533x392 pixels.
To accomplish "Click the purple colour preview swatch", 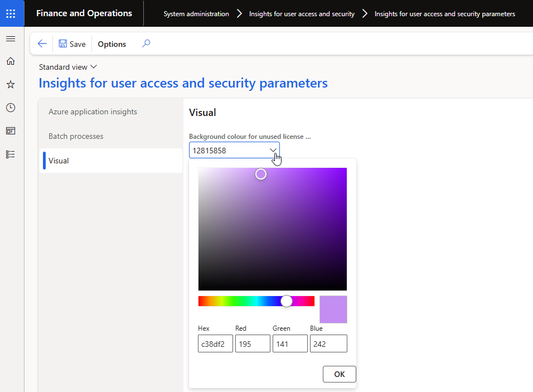I will point(333,309).
